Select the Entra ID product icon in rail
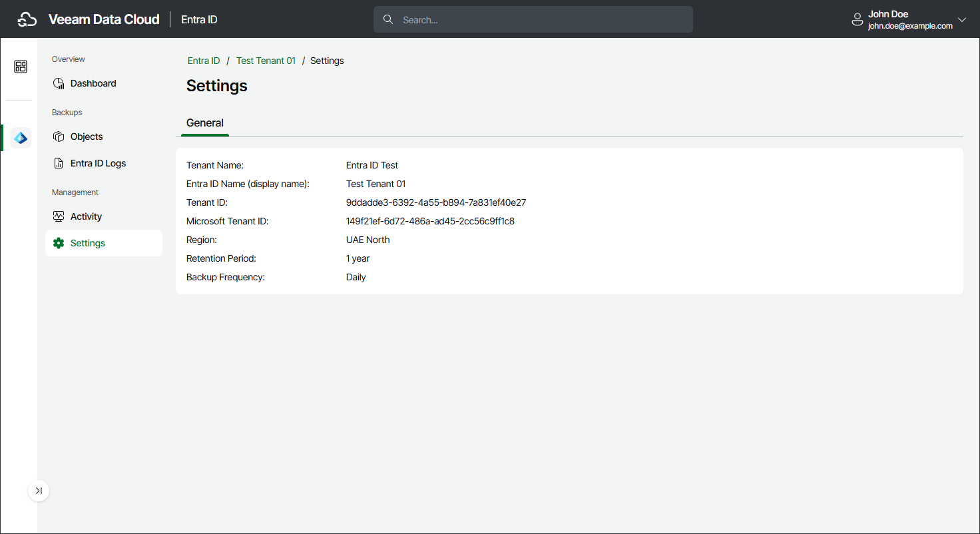 pyautogui.click(x=21, y=138)
